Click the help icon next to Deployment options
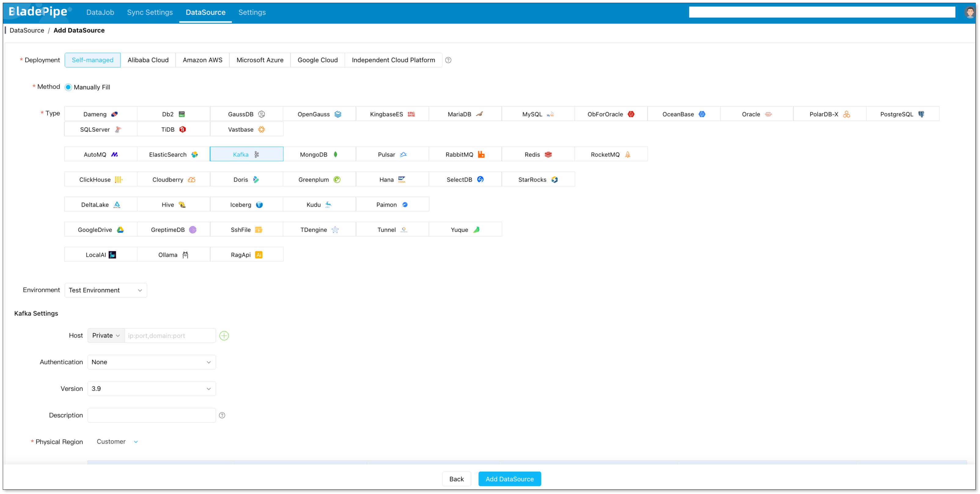 [448, 60]
